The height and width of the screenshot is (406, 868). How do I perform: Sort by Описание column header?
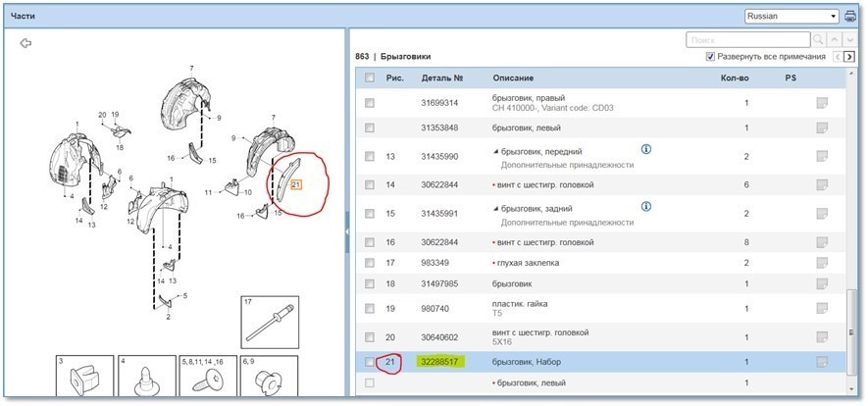pos(513,78)
